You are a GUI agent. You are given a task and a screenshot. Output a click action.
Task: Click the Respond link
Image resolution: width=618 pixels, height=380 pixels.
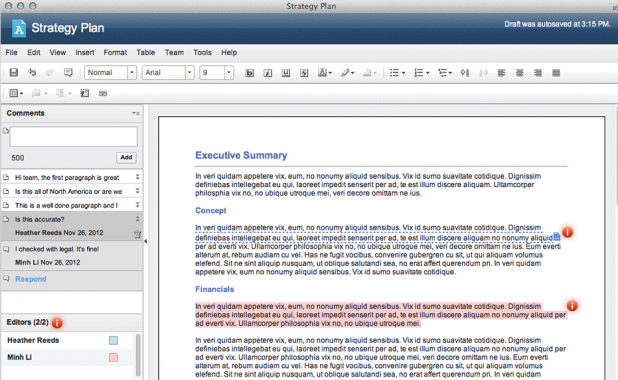[31, 279]
